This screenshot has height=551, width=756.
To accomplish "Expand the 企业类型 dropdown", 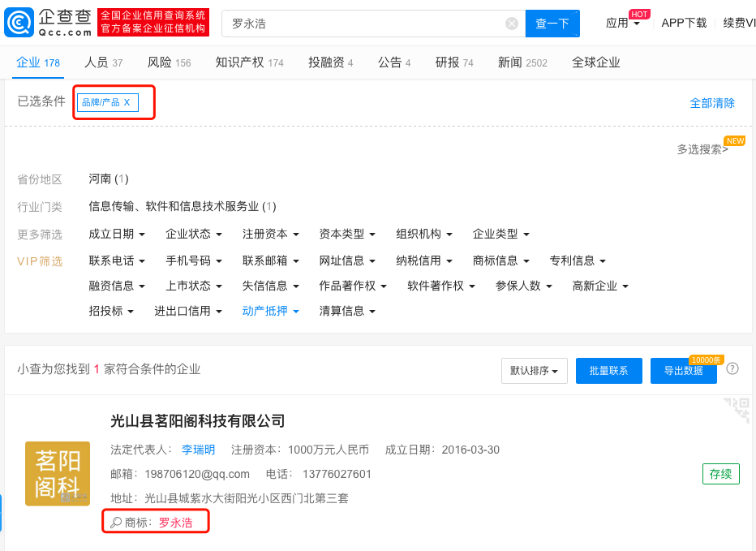I will 501,234.
